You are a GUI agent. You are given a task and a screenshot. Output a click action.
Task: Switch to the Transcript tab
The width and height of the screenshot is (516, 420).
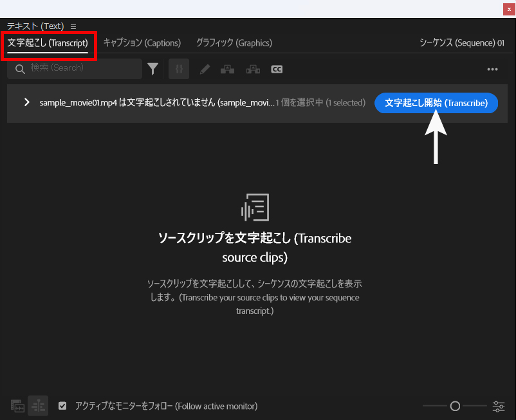[x=48, y=42]
